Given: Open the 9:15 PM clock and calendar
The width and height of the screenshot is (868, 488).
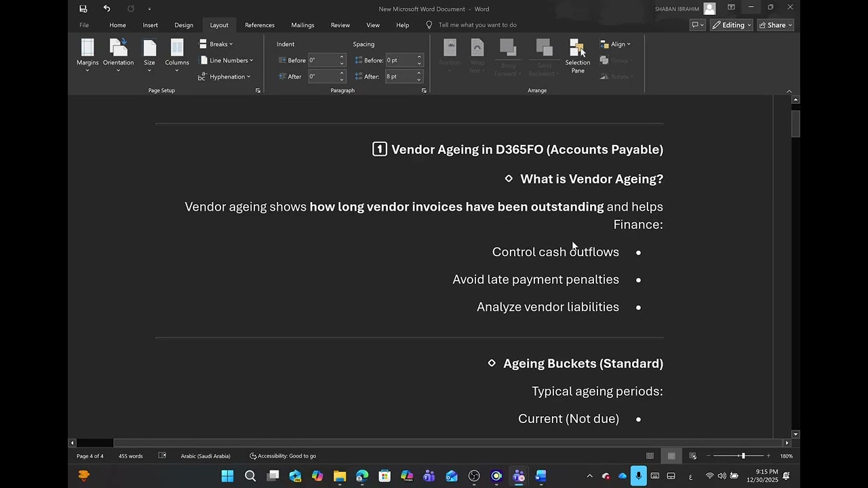Looking at the screenshot, I should [766, 476].
